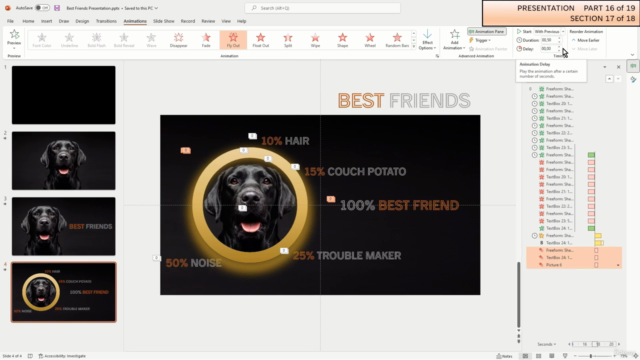
Task: Open the Notes pane from the status bar
Action: (504, 356)
